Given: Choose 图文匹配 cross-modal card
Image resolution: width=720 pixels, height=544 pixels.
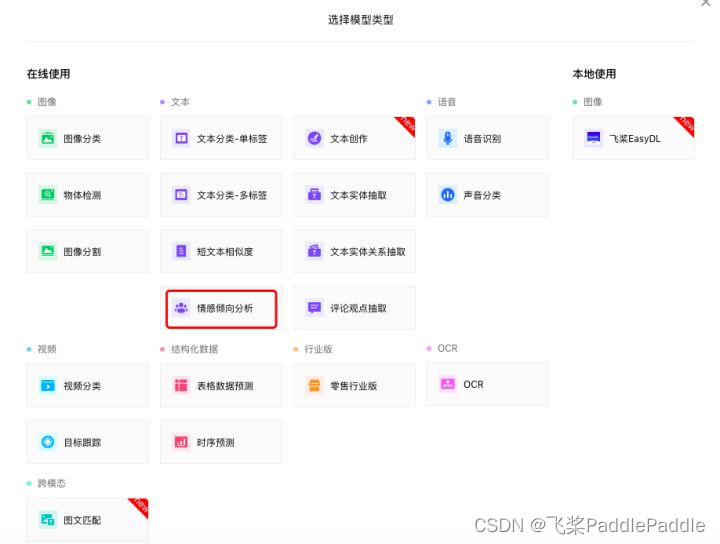Looking at the screenshot, I should click(x=88, y=520).
